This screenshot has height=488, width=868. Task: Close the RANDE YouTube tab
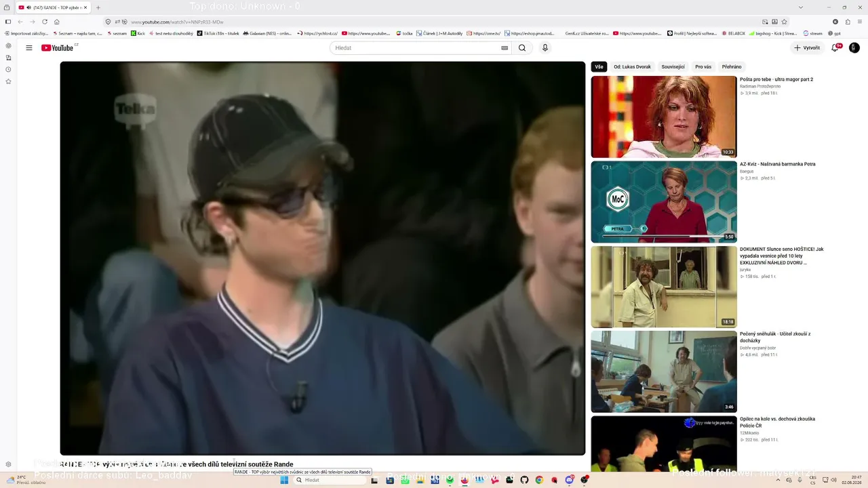click(85, 7)
